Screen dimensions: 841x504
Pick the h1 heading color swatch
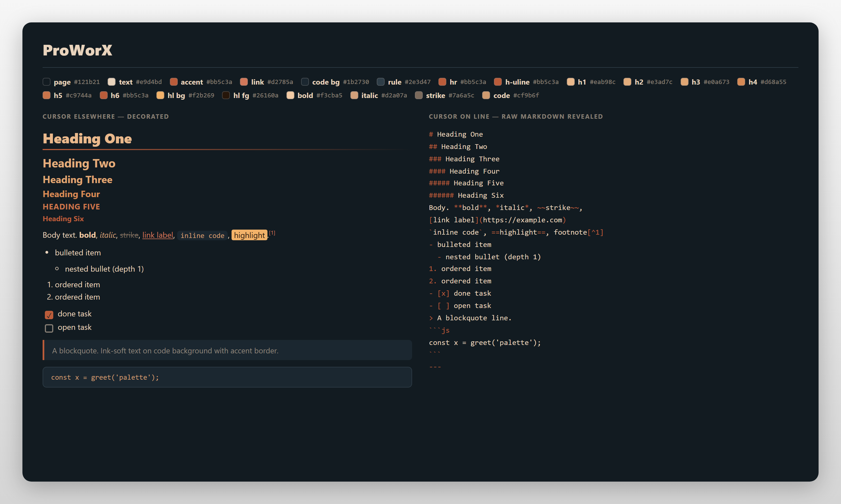pos(570,82)
